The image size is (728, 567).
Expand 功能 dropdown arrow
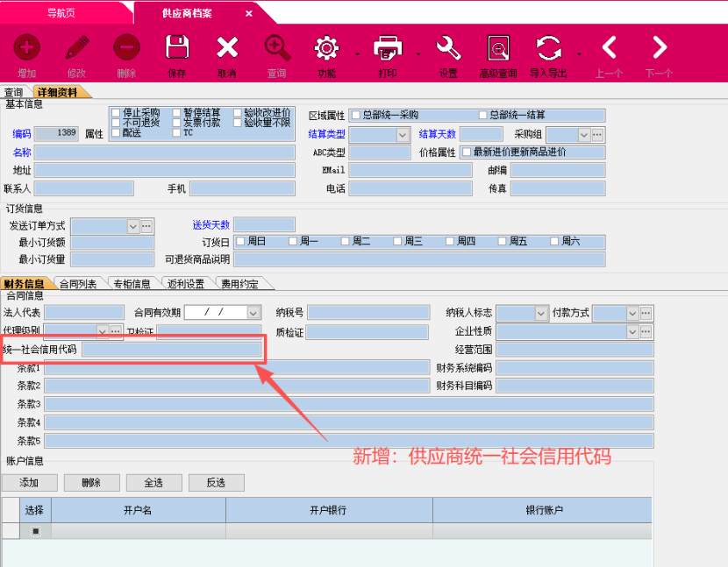[357, 54]
